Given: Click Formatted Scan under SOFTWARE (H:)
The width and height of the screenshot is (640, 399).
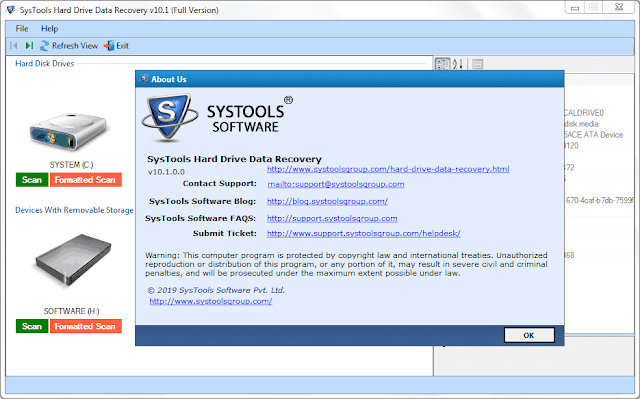Looking at the screenshot, I should (86, 326).
